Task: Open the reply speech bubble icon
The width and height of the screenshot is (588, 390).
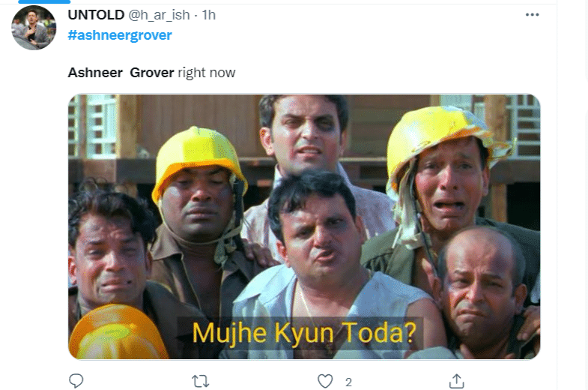Action: tap(76, 380)
